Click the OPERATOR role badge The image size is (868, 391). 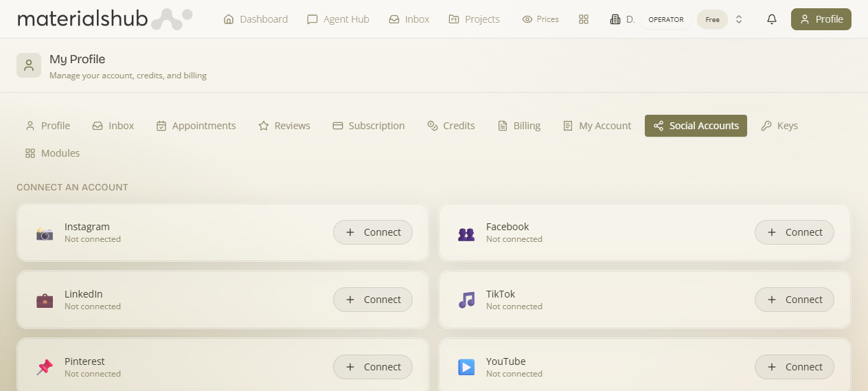tap(666, 19)
